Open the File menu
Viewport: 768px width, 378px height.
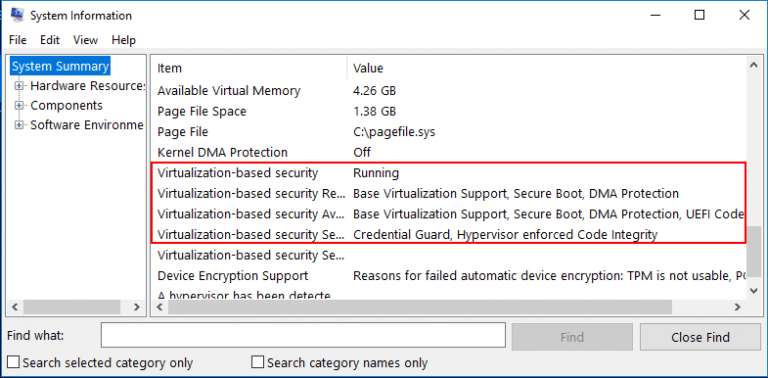(x=18, y=40)
